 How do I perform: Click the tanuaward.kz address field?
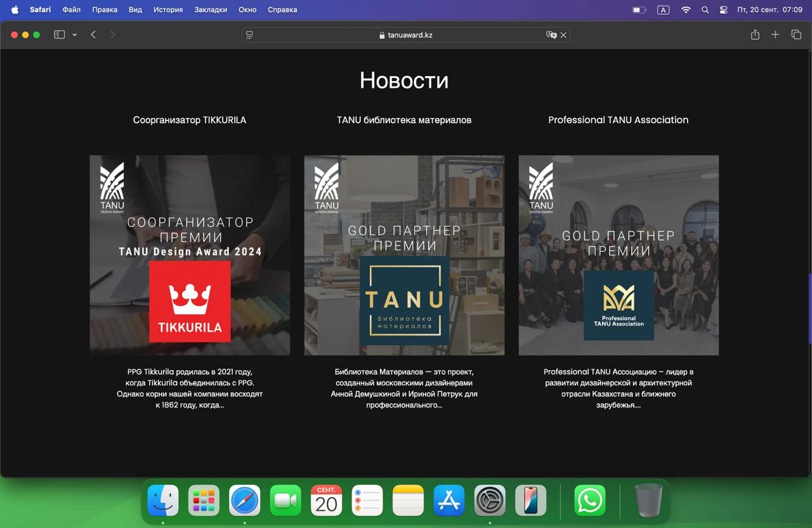(405, 35)
